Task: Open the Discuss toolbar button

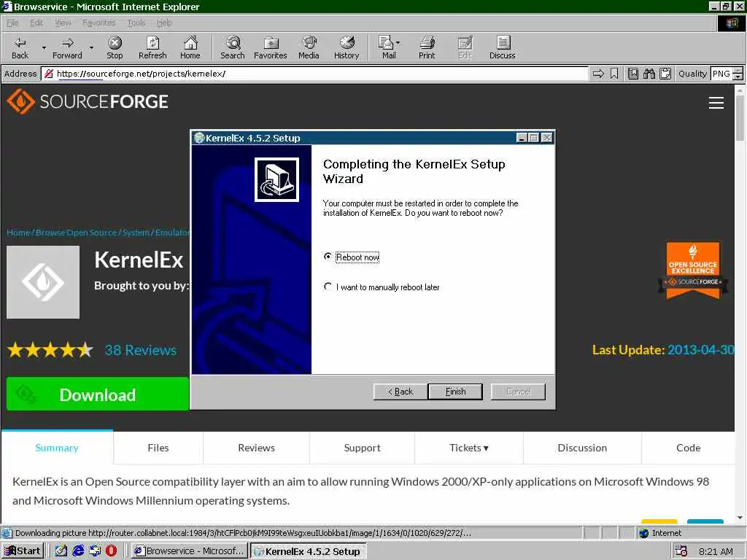Action: tap(502, 47)
